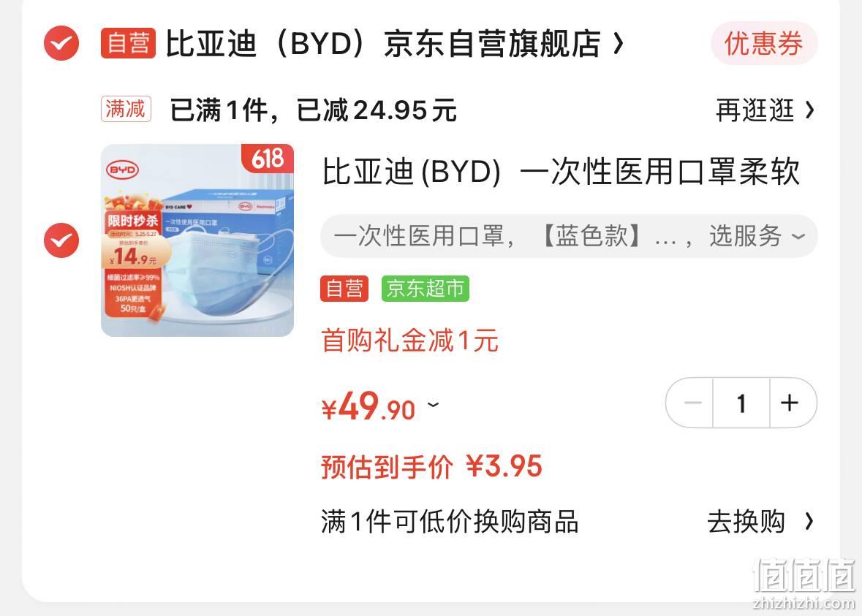Open the BYD 京东自营旗舰店 store name

[383, 43]
